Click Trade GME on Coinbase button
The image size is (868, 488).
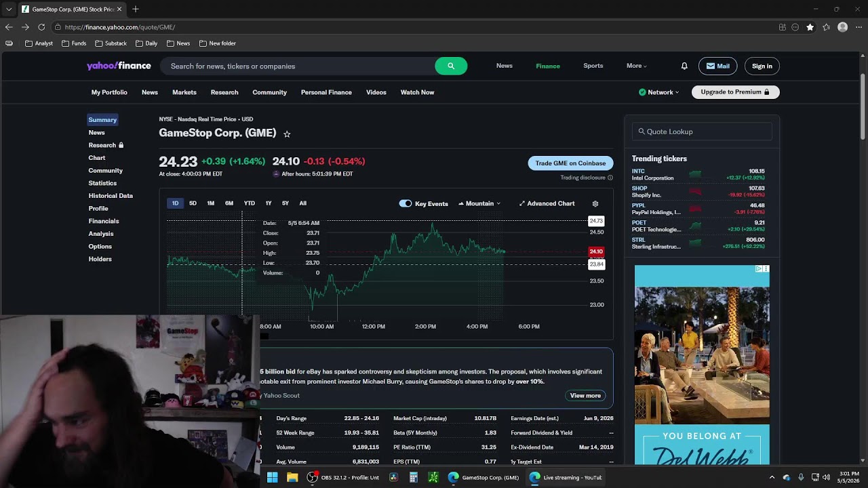[570, 163]
